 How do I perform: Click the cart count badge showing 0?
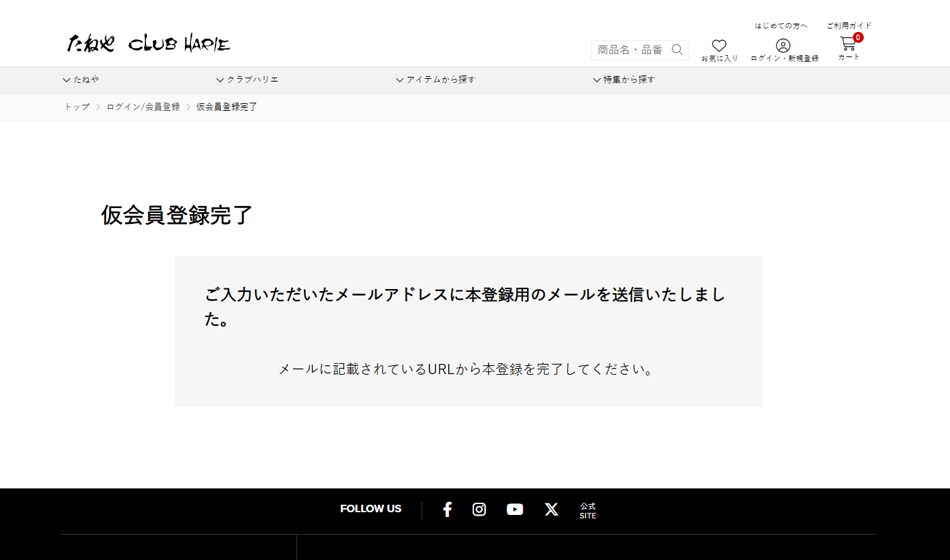858,38
